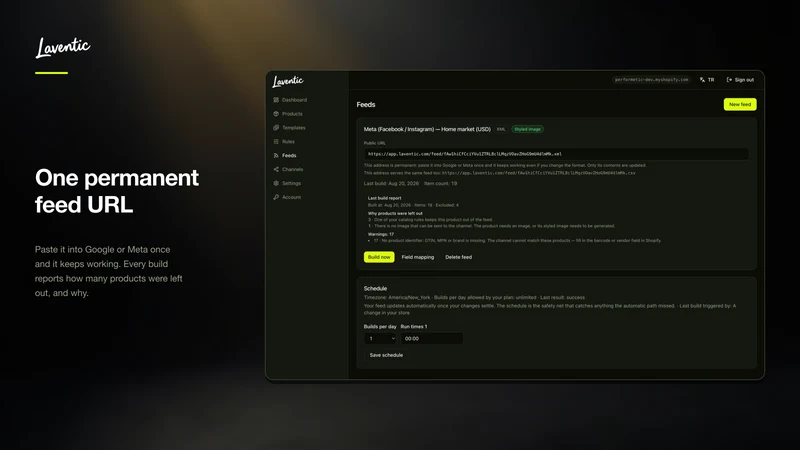
Task: Click the public feed URL field ending in .xml
Action: tap(556, 154)
